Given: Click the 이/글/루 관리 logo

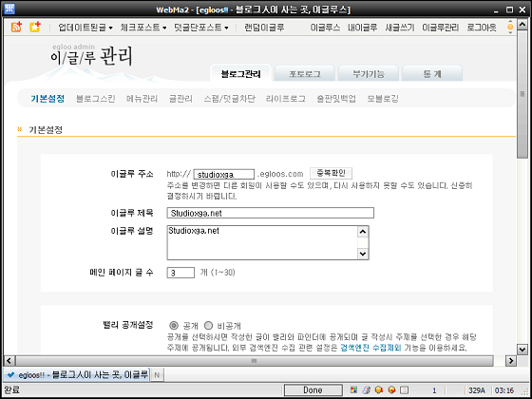Looking at the screenshot, I should point(91,56).
